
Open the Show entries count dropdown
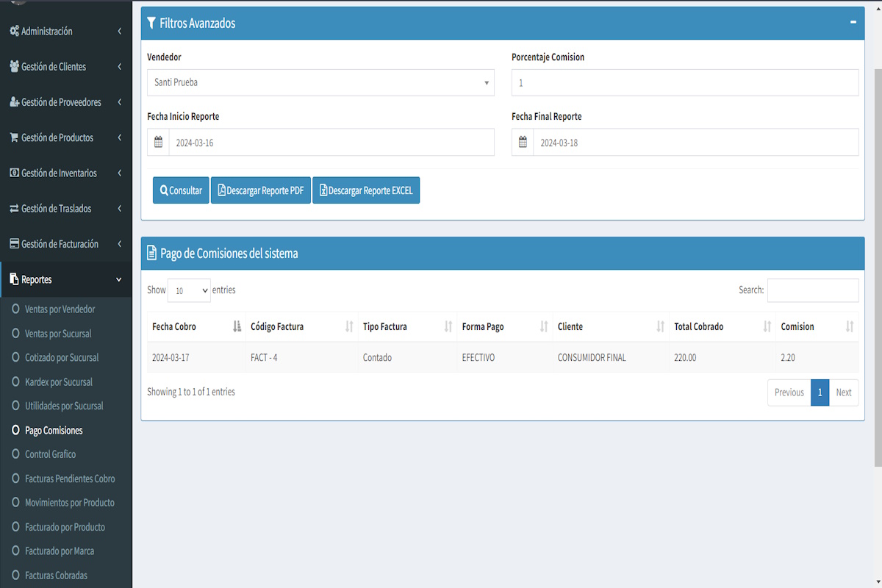(x=189, y=290)
